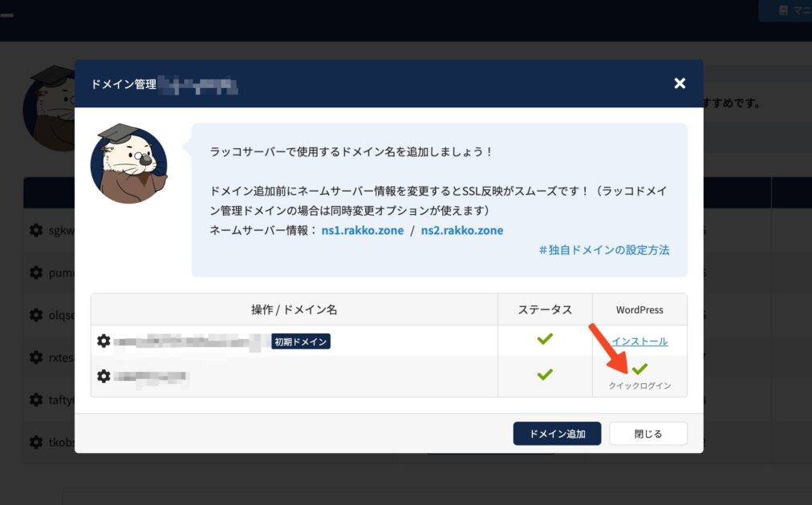This screenshot has height=505, width=812.
Task: Click the WordPress インストール link
Action: (639, 341)
